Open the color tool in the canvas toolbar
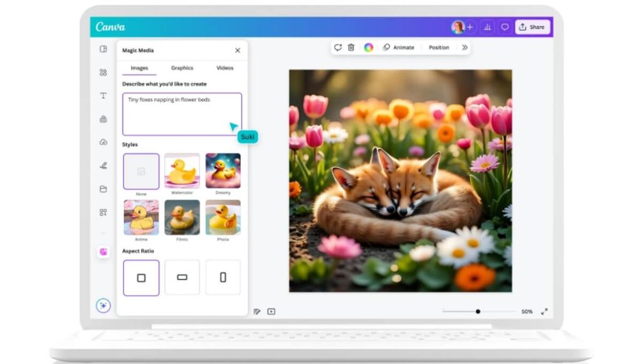 click(x=369, y=47)
